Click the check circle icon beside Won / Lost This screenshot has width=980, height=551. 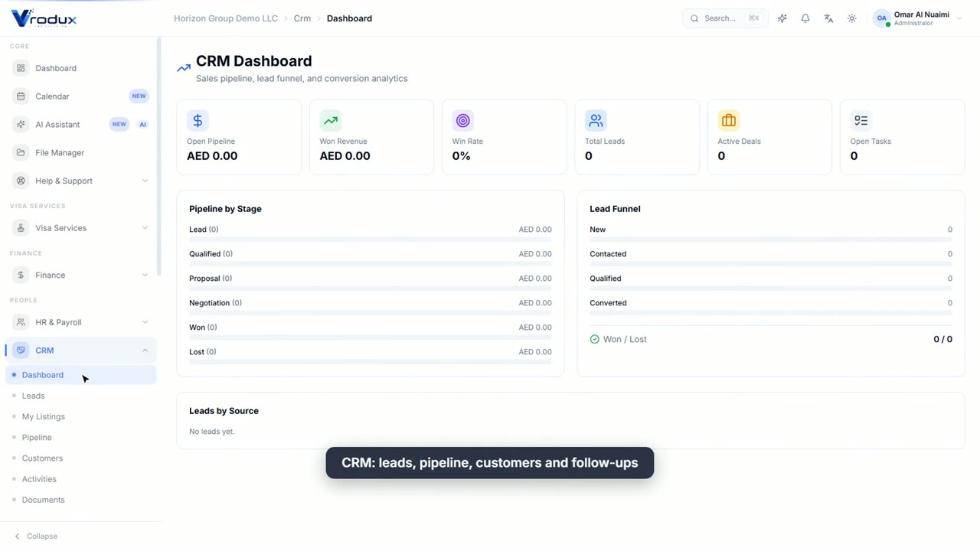(595, 339)
